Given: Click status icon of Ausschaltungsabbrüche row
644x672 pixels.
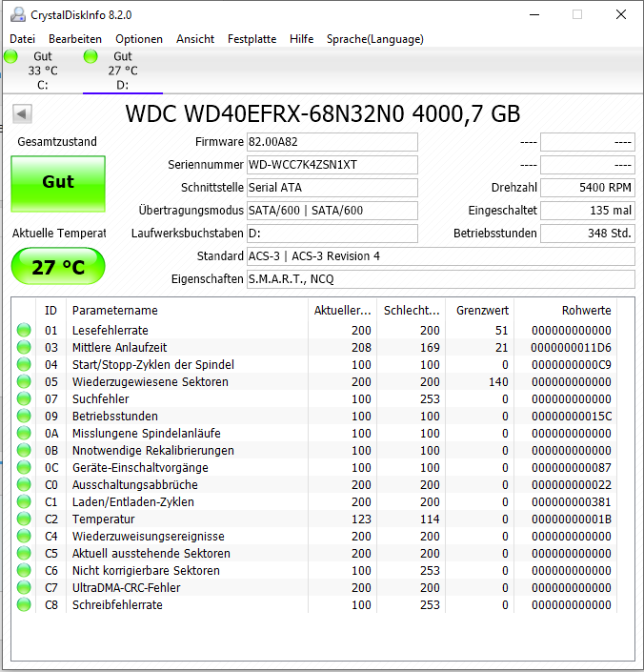Looking at the screenshot, I should point(24,484).
